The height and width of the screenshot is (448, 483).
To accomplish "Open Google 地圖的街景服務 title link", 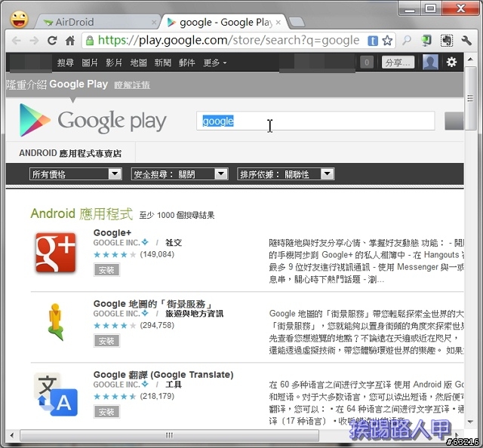I will (153, 304).
